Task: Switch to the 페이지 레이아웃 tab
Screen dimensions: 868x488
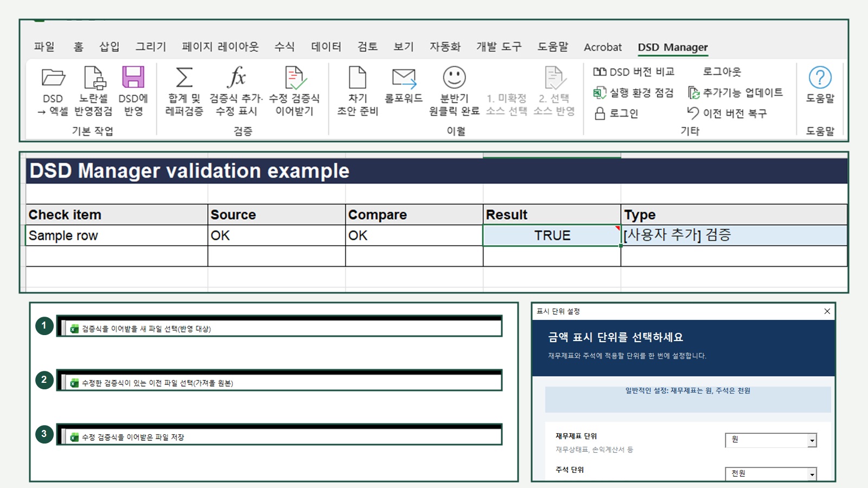Action: (x=220, y=47)
